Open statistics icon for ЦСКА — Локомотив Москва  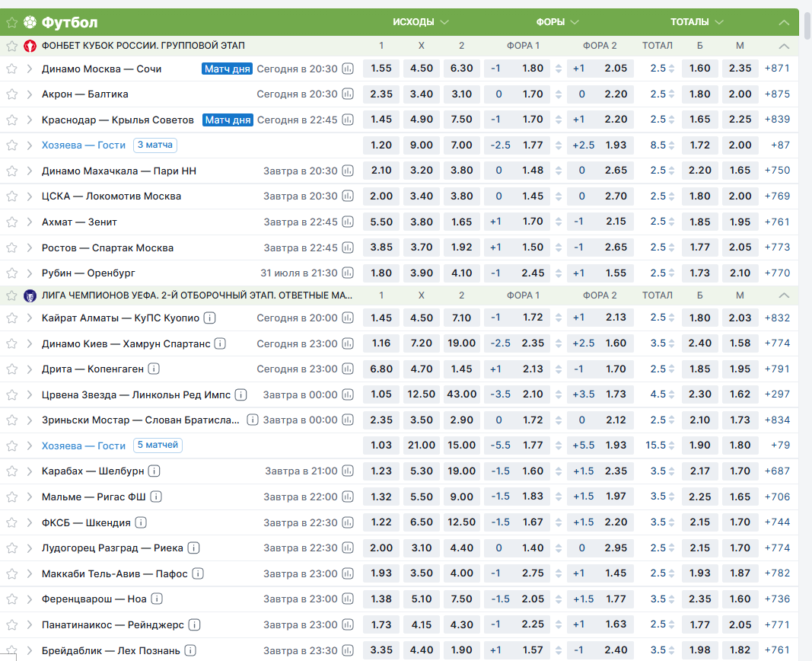pyautogui.click(x=348, y=196)
